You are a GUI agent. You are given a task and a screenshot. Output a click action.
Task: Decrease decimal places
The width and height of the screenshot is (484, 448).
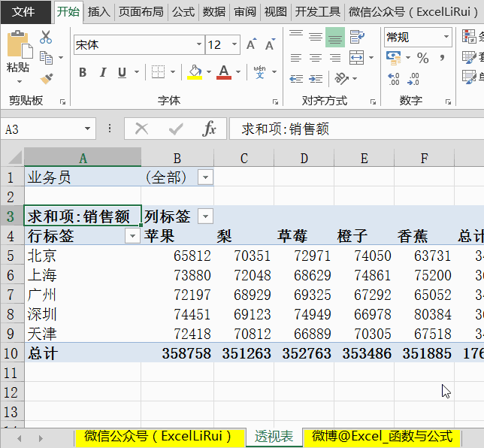[x=413, y=79]
